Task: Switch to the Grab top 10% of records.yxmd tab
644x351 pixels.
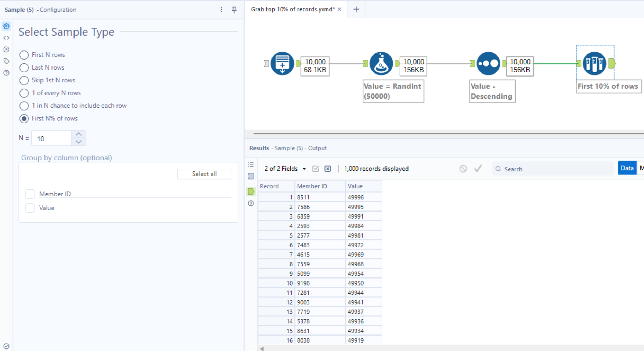Action: point(292,9)
